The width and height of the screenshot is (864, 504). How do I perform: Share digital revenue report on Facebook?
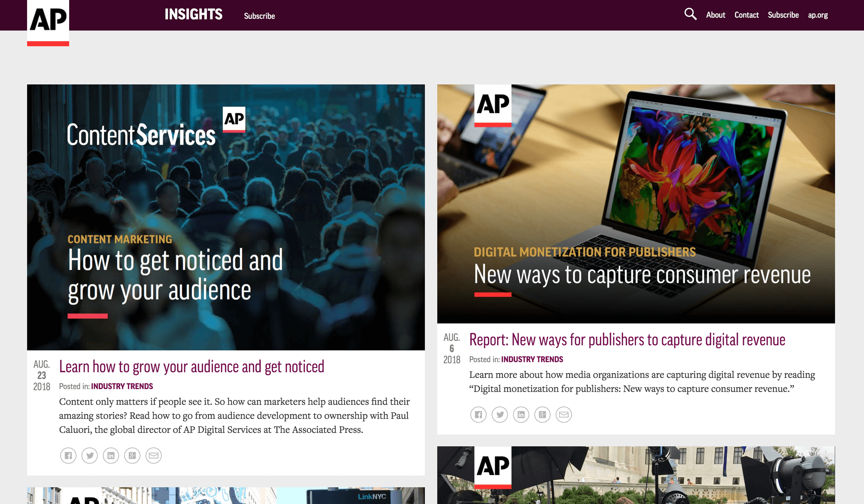(x=478, y=415)
